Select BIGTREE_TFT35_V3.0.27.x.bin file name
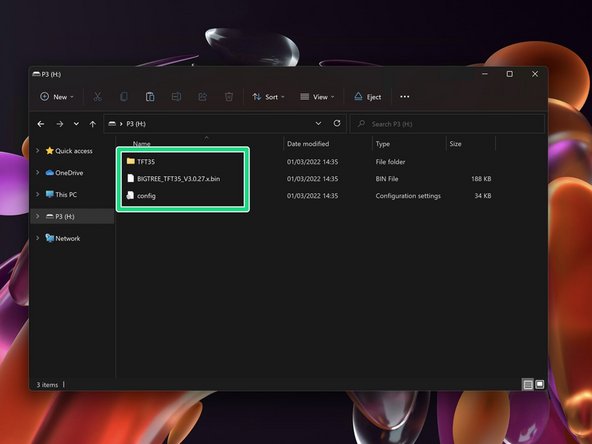This screenshot has width=592, height=444. pos(179,179)
